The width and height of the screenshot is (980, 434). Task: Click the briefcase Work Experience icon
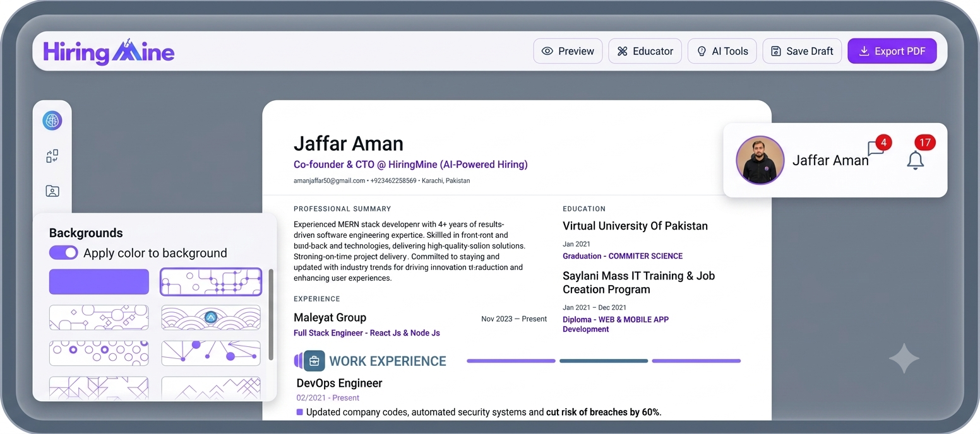coord(314,361)
